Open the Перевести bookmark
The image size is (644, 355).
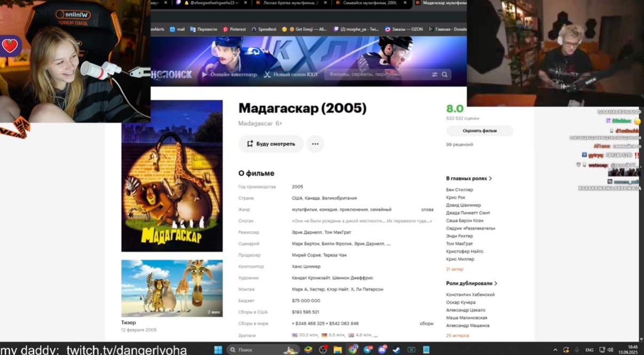[x=203, y=29]
